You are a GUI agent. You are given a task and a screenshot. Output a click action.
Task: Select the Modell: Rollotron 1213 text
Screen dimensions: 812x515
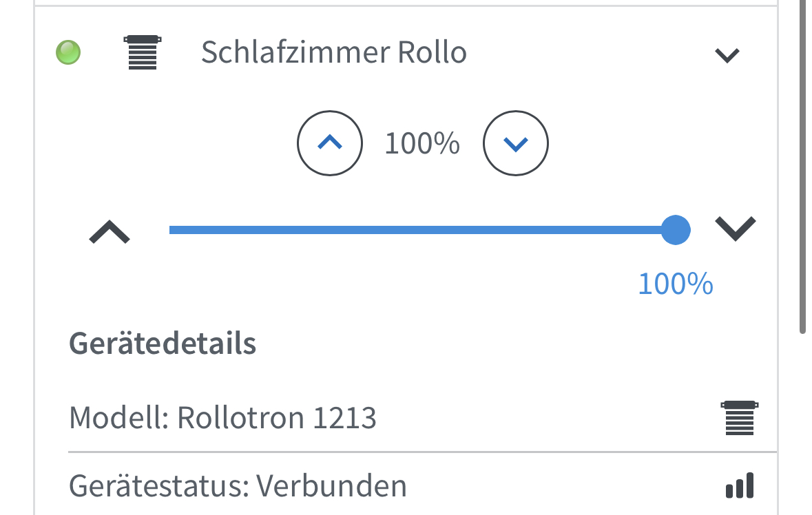tap(222, 417)
